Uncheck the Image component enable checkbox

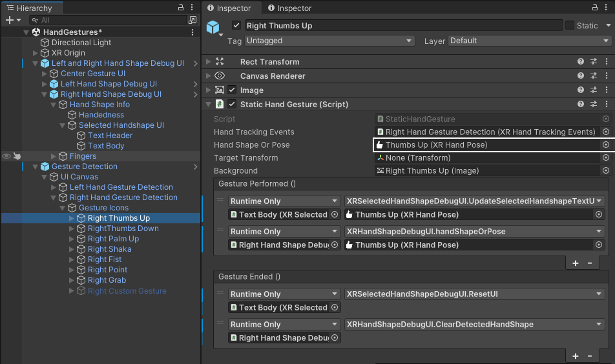(232, 90)
